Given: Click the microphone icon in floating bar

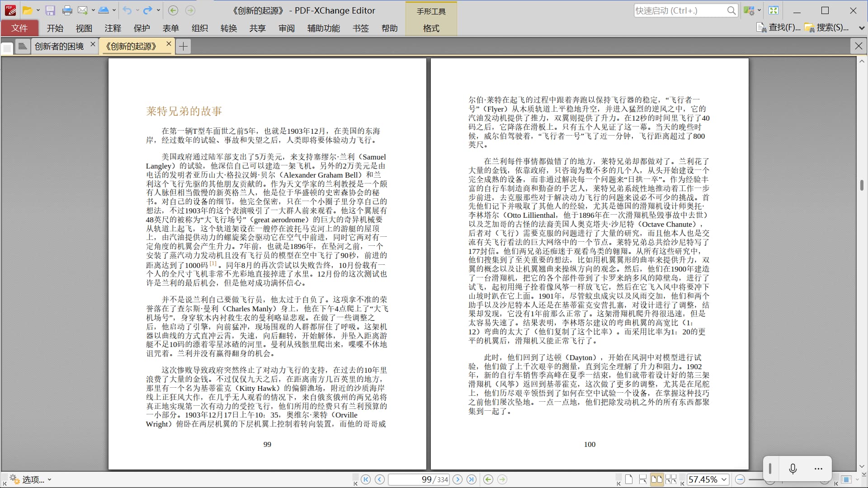Looking at the screenshot, I should click(793, 469).
